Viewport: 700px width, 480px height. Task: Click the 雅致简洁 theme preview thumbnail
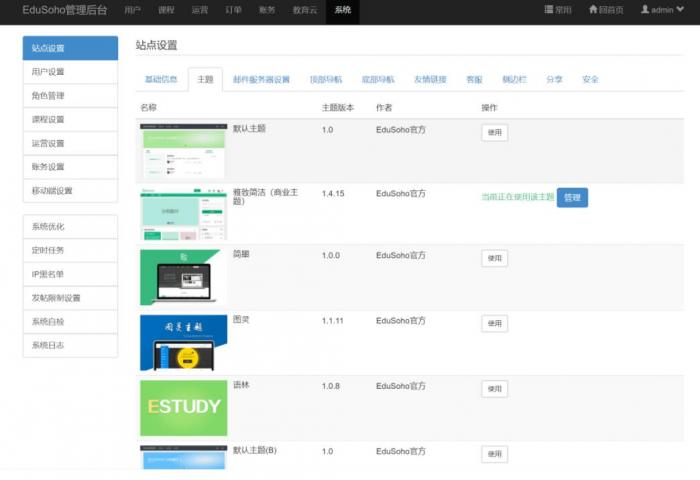[183, 213]
